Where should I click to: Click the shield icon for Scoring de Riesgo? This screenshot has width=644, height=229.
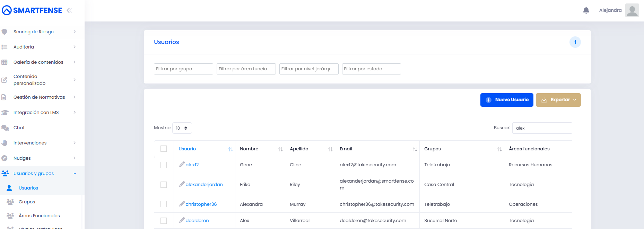click(5, 32)
